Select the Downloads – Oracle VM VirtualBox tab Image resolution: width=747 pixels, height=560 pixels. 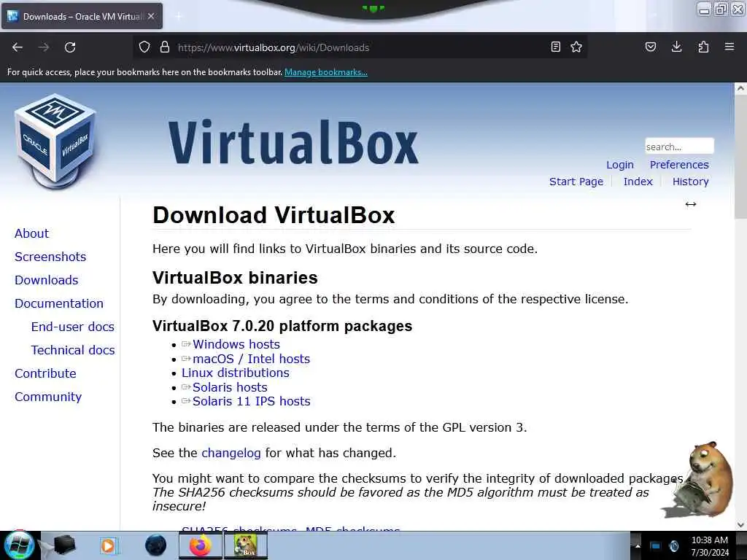(x=82, y=16)
